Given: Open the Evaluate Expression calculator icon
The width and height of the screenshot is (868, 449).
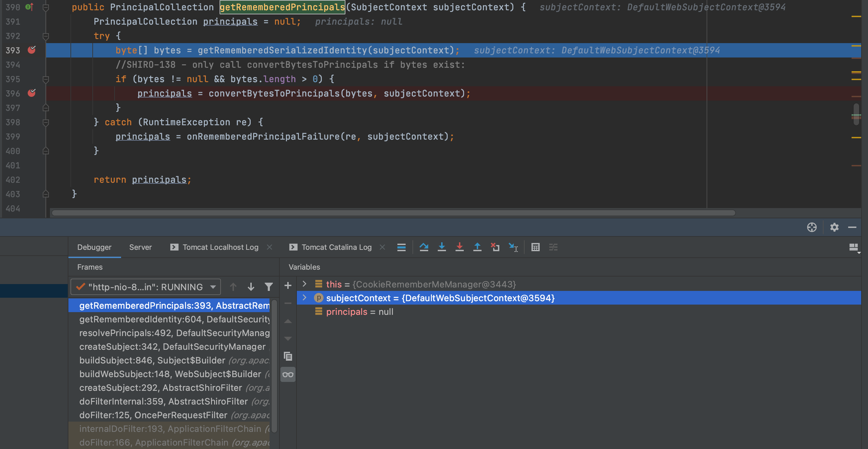Looking at the screenshot, I should (535, 247).
